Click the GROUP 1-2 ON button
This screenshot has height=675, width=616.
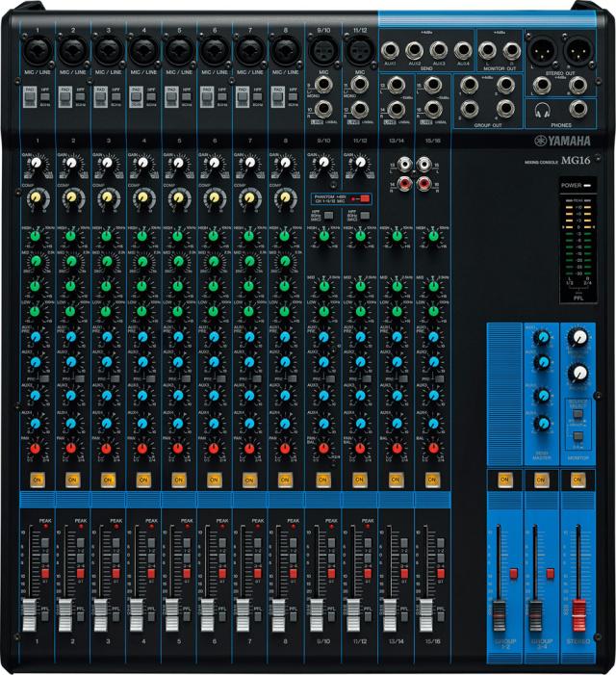[x=504, y=480]
